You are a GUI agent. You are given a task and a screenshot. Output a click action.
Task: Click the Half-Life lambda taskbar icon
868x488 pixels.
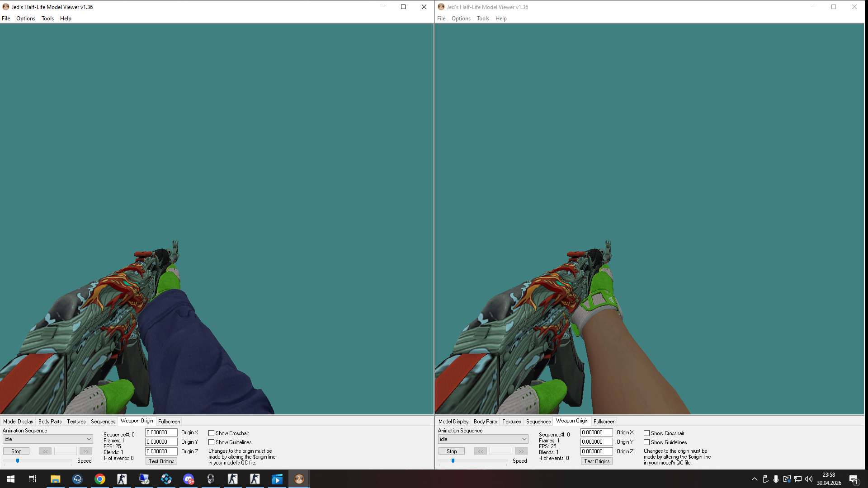coord(299,479)
